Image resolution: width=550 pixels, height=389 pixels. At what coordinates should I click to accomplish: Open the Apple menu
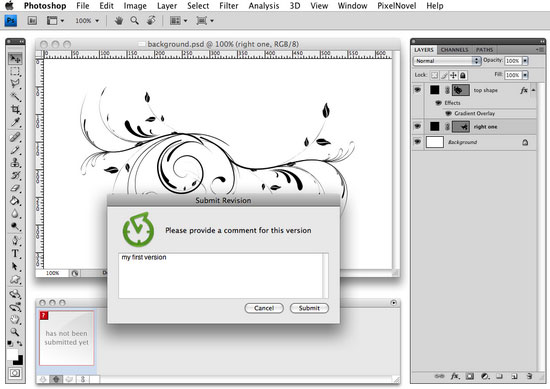coord(9,5)
